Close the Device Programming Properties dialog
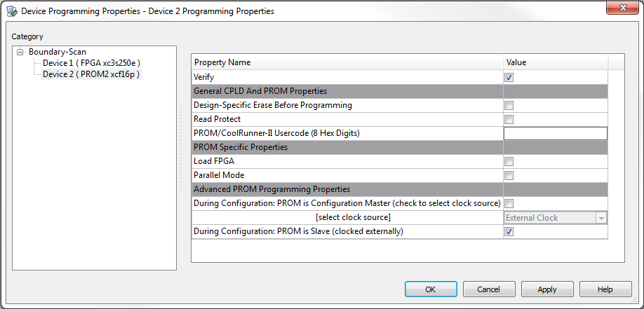Image resolution: width=644 pixels, height=309 pixels. (617, 9)
